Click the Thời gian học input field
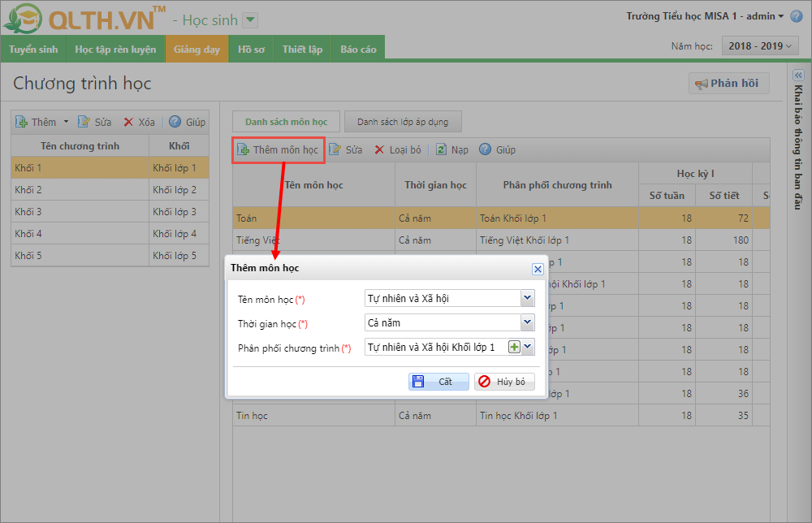 coord(443,322)
